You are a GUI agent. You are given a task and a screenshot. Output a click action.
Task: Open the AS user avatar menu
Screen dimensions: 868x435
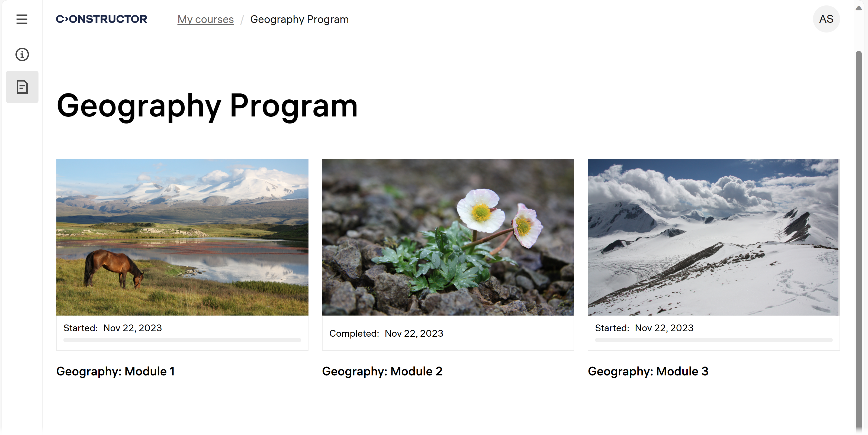[826, 19]
